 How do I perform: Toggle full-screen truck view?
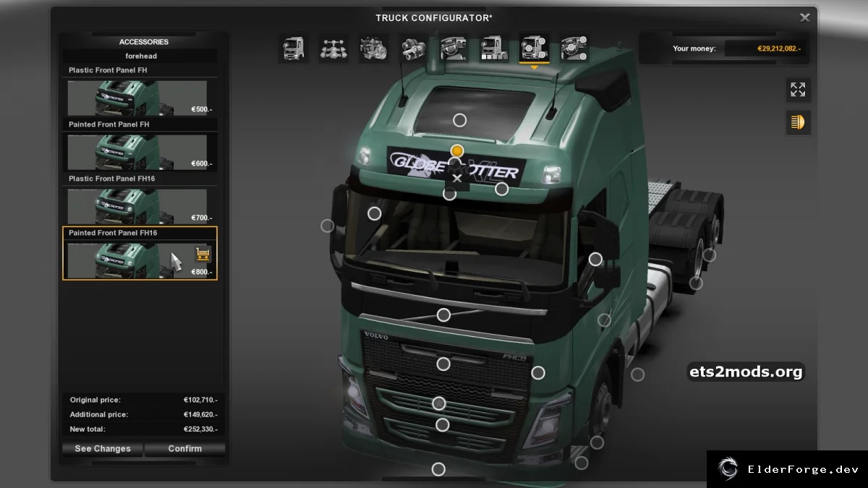click(x=798, y=90)
